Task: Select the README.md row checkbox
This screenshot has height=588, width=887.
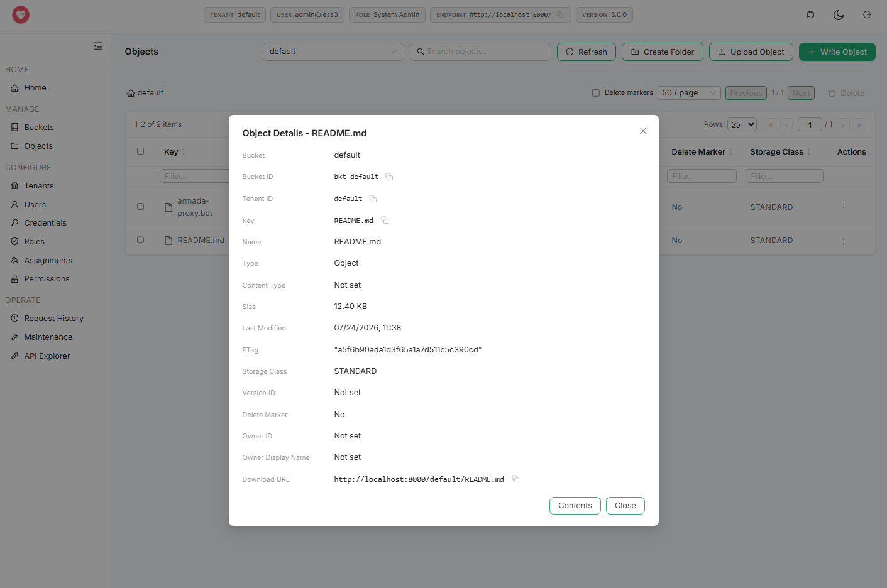Action: pos(140,239)
